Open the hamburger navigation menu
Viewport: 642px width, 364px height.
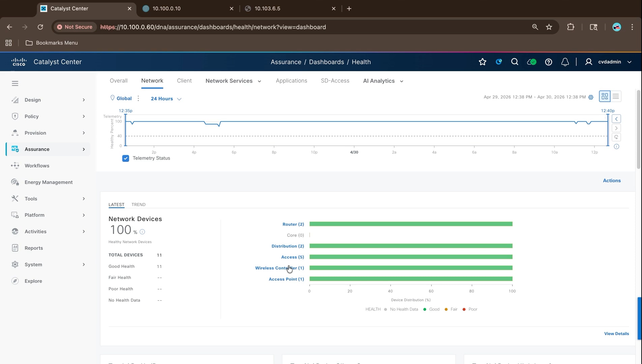(x=15, y=83)
